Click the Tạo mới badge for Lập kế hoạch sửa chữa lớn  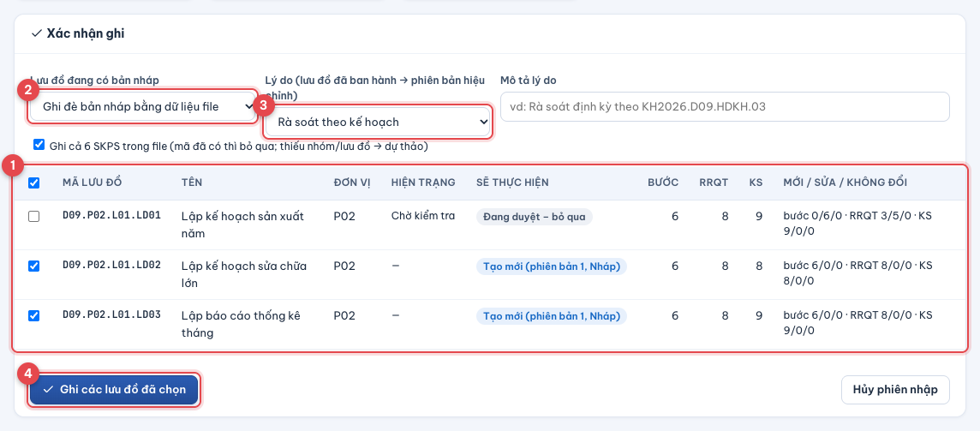tap(552, 266)
